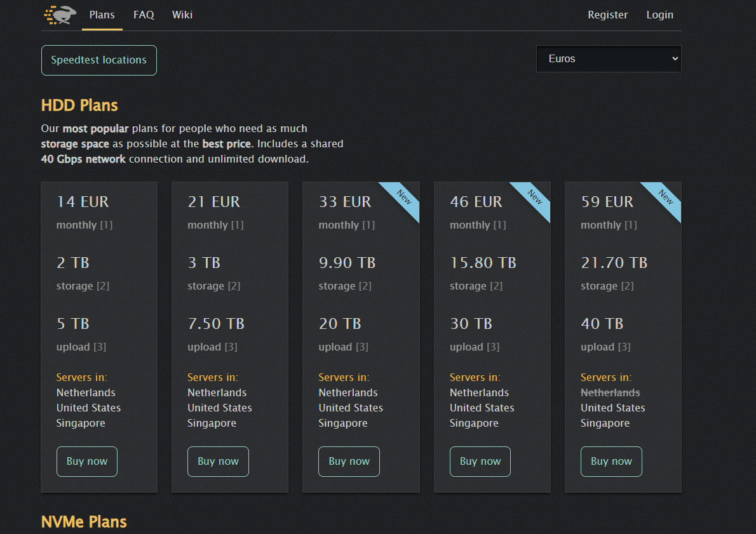Click the Login link
The image size is (756, 534).
(659, 15)
